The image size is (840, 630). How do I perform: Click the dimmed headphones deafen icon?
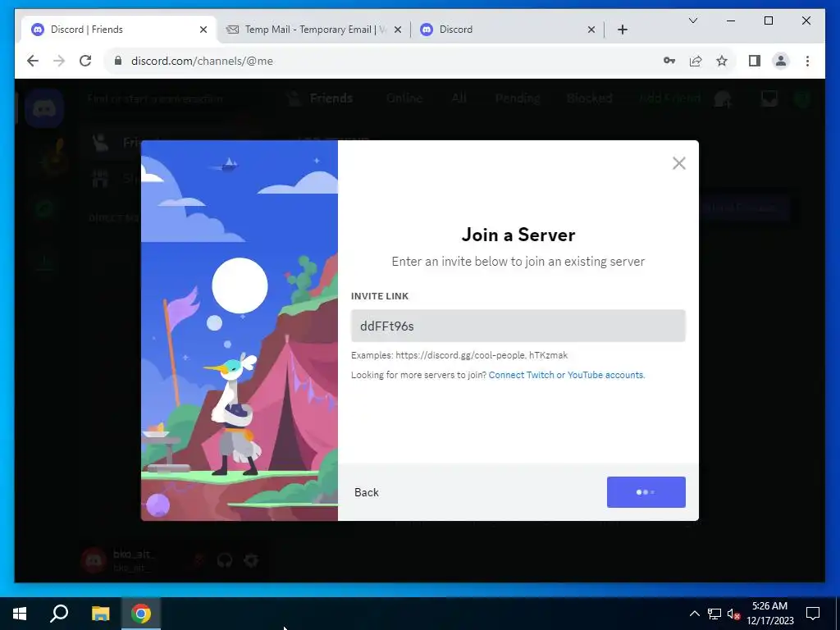click(x=225, y=560)
